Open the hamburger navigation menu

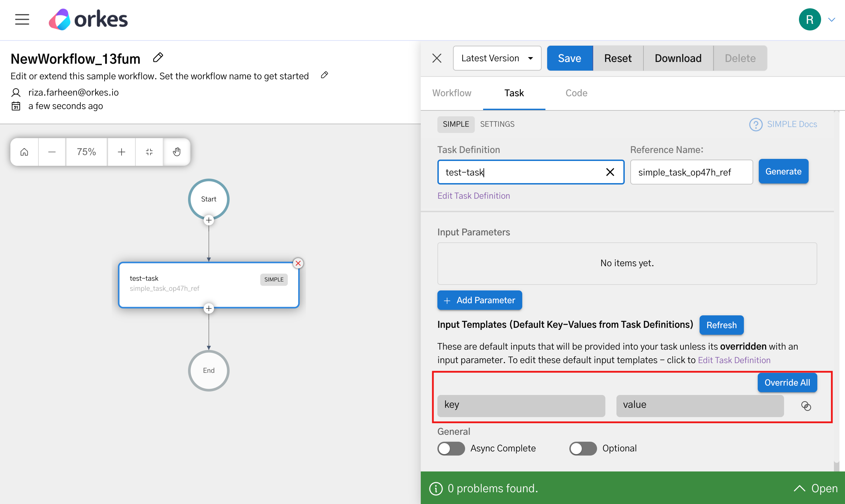click(22, 20)
